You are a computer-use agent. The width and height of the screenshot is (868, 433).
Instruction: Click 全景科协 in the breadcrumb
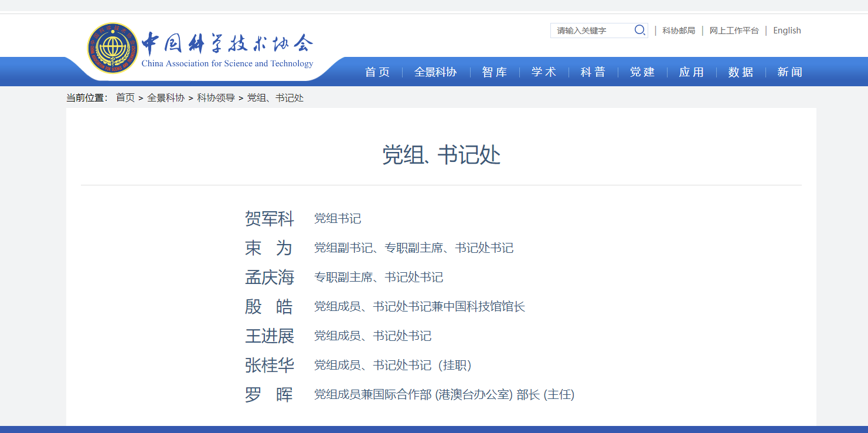[x=165, y=98]
